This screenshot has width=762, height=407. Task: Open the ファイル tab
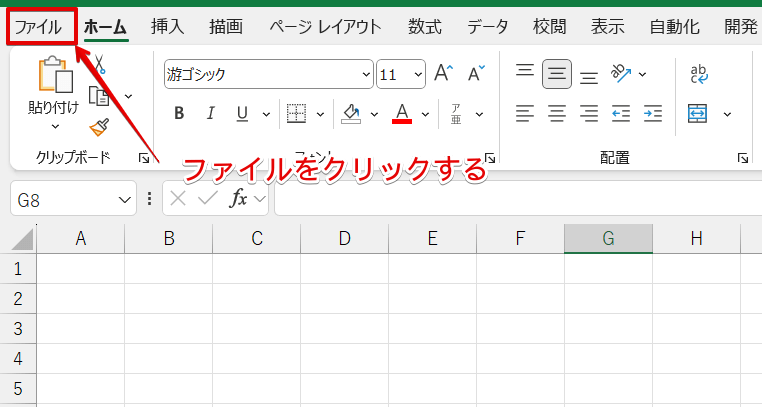38,27
